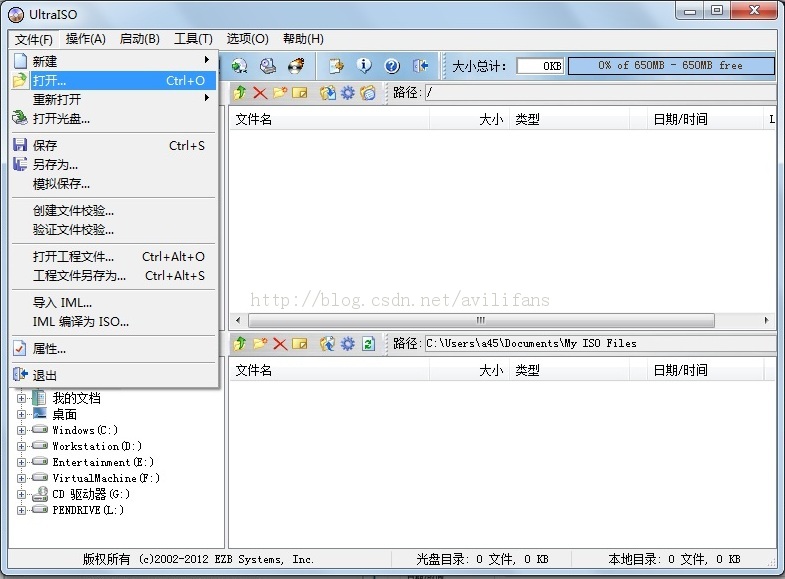The image size is (785, 579).
Task: Sort local pane by 类型 column header
Action: point(569,370)
